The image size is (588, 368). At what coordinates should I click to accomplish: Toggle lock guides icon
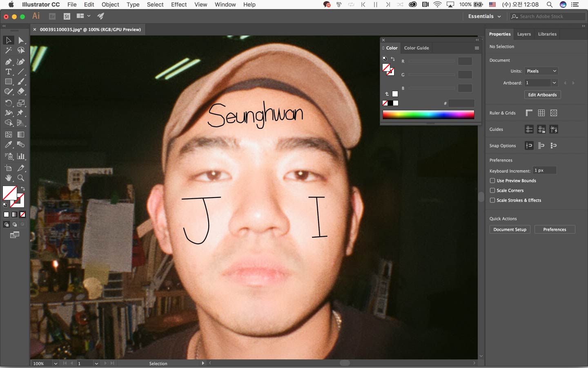pos(541,129)
